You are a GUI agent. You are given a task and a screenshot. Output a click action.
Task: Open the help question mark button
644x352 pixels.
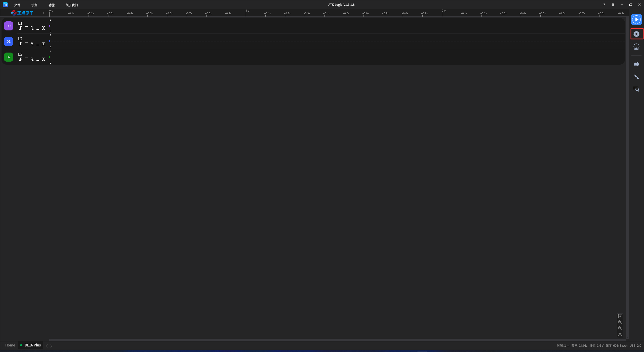(x=604, y=5)
